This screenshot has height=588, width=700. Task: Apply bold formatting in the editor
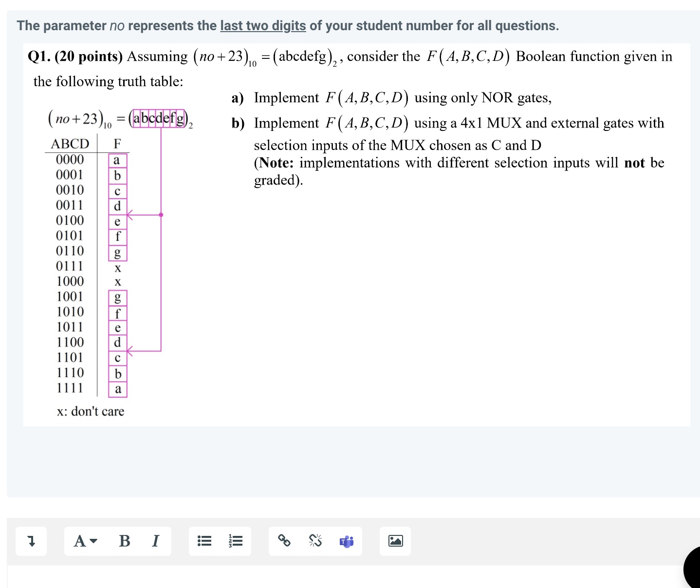tap(124, 541)
